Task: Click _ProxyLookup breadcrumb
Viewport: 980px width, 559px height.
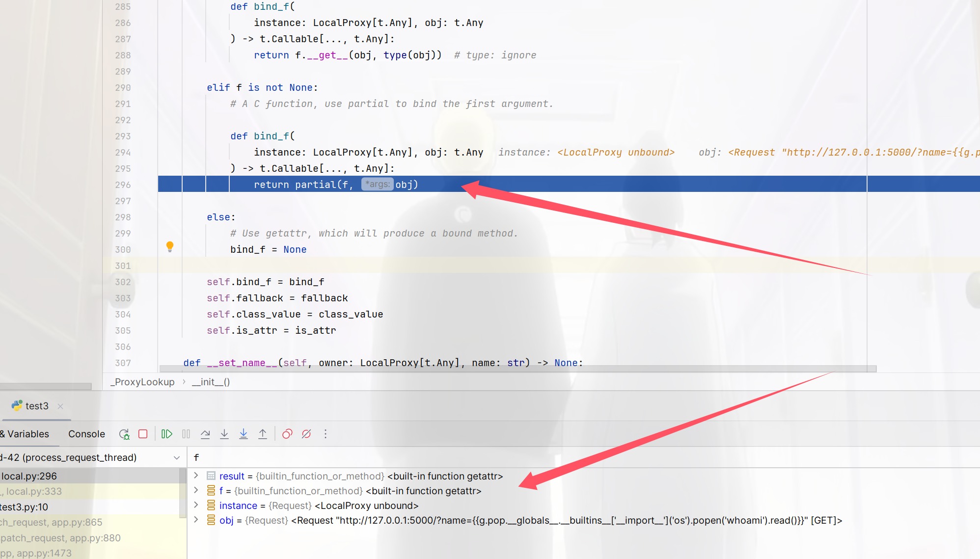Action: [142, 382]
